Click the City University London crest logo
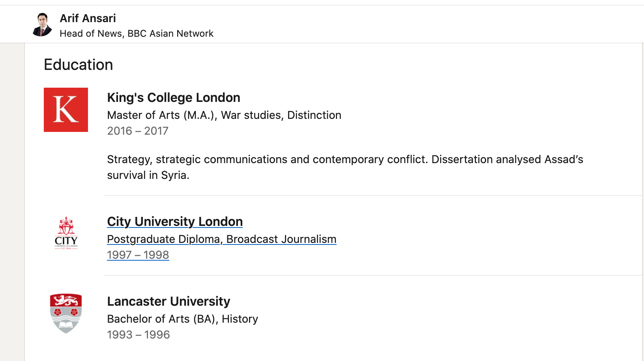This screenshot has width=644, height=361. click(x=66, y=233)
